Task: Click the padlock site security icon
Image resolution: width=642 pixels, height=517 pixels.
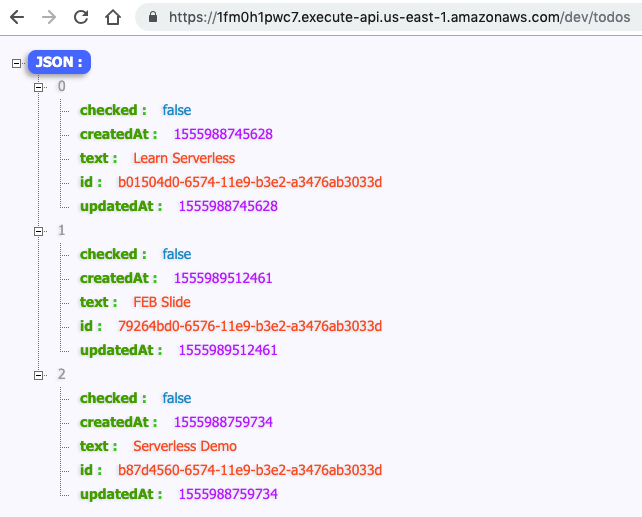Action: (x=153, y=17)
